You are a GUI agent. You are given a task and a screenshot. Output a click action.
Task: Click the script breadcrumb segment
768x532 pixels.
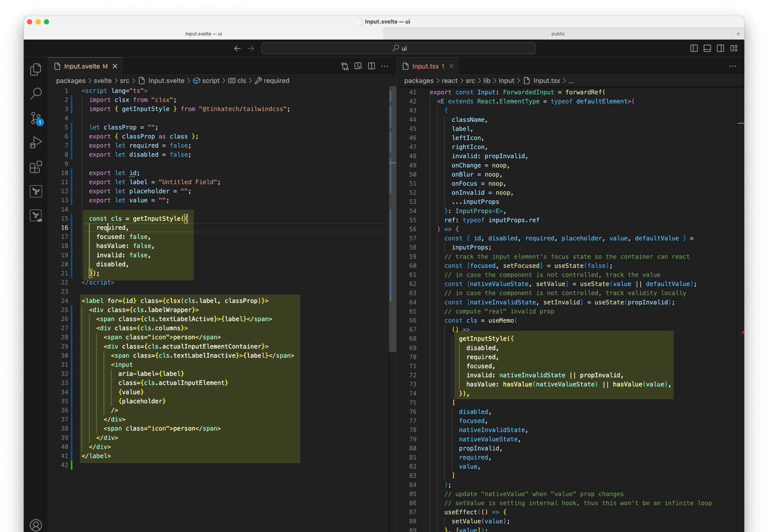pyautogui.click(x=210, y=81)
